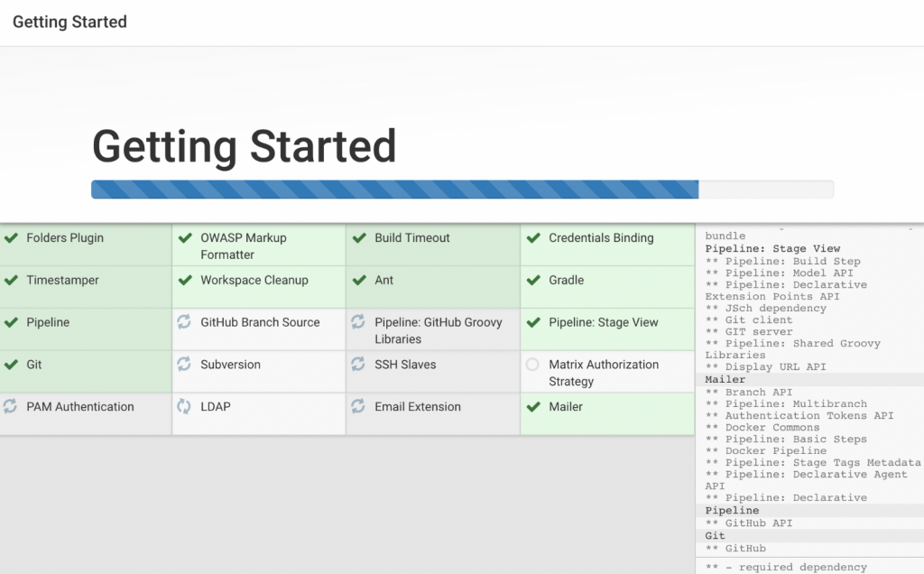
Task: Click bold 'Pipeline' entry in the install log
Action: tap(732, 510)
